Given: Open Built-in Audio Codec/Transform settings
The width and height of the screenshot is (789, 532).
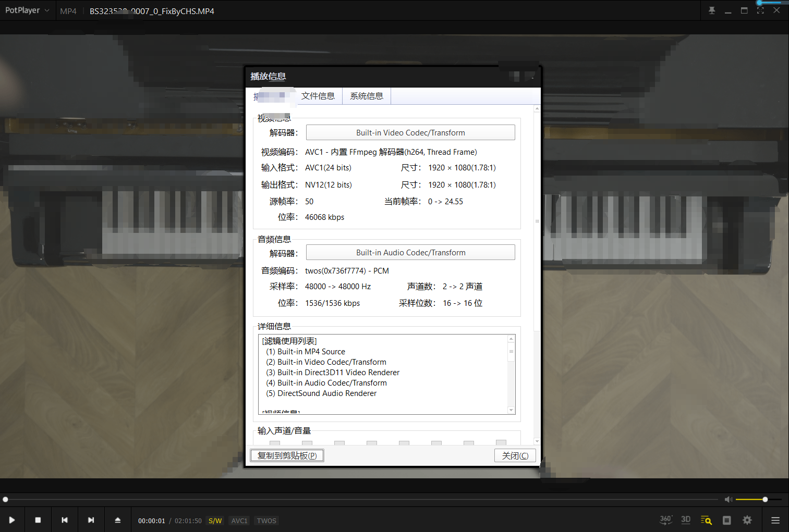Looking at the screenshot, I should (410, 252).
